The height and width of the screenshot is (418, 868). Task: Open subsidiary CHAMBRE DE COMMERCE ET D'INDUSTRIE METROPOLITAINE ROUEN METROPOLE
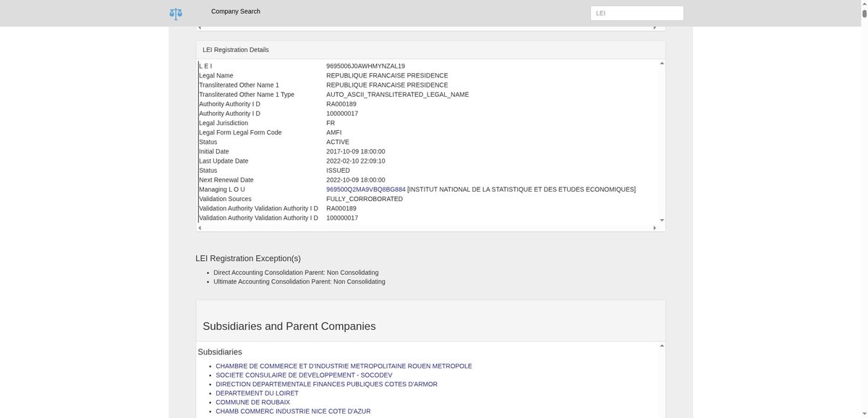[x=344, y=366]
